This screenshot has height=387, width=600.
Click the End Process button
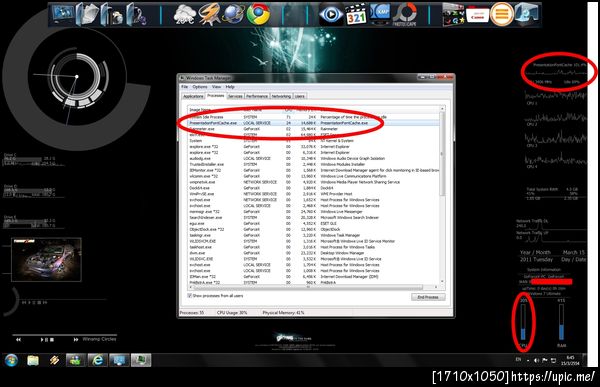[428, 297]
